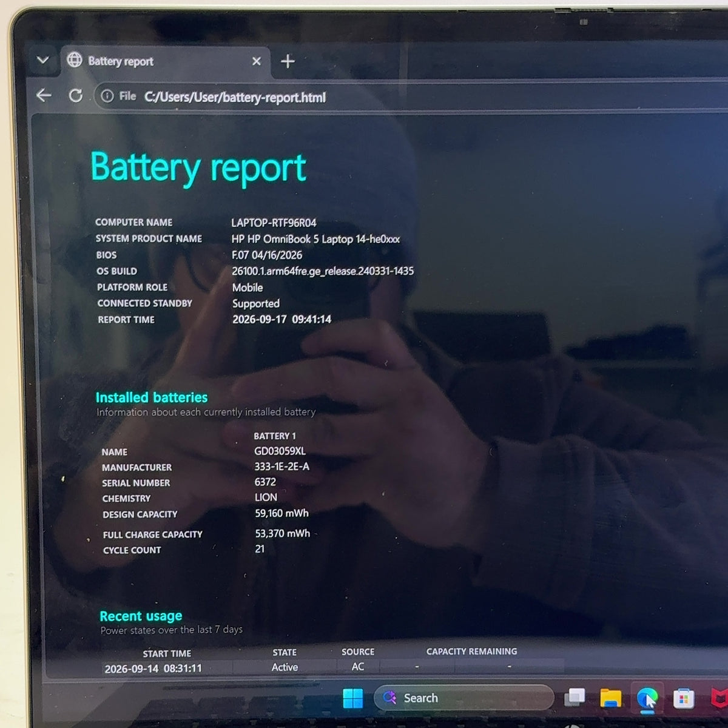Image resolution: width=728 pixels, height=728 pixels.
Task: Open Task View in taskbar
Action: (x=575, y=698)
